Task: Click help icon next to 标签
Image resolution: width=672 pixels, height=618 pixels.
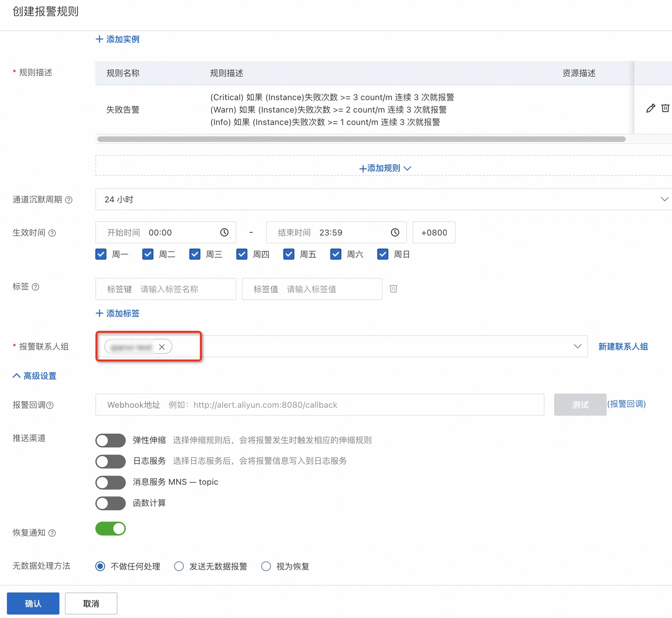Action: [x=36, y=287]
